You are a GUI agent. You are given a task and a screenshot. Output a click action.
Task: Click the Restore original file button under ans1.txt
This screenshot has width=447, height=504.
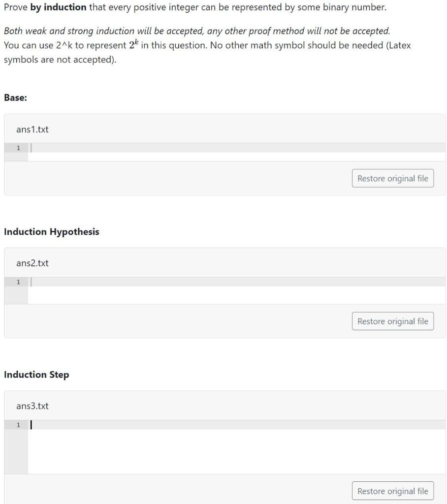click(392, 178)
